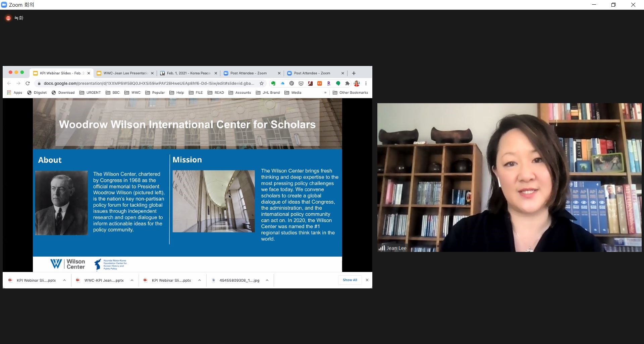Viewport: 644px width, 344px height.
Task: Open the URGENT bookmarks folder
Action: (90, 93)
